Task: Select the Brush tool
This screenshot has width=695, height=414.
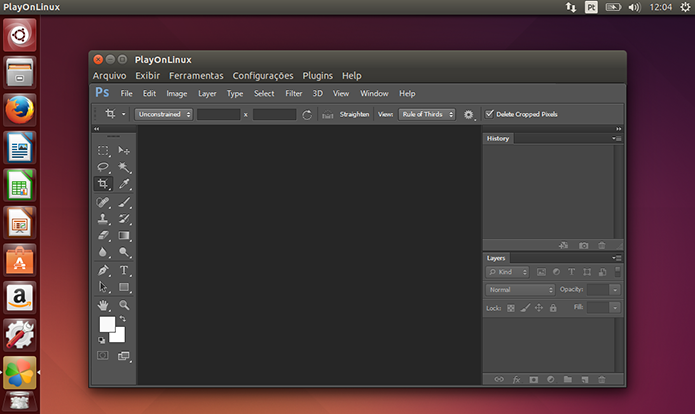Action: tap(124, 202)
